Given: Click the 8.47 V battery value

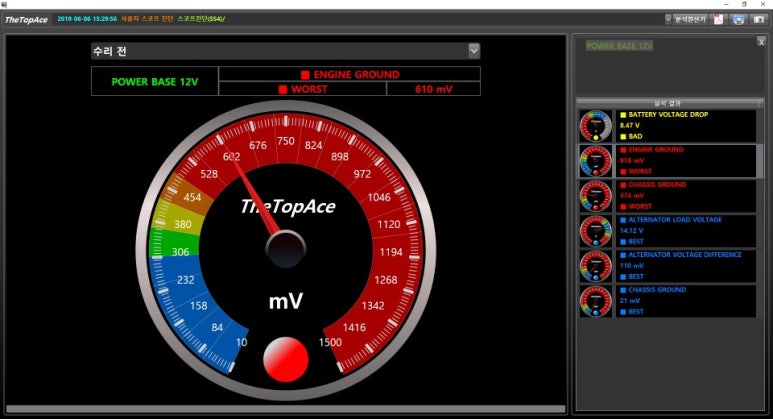Looking at the screenshot, I should (x=630, y=126).
